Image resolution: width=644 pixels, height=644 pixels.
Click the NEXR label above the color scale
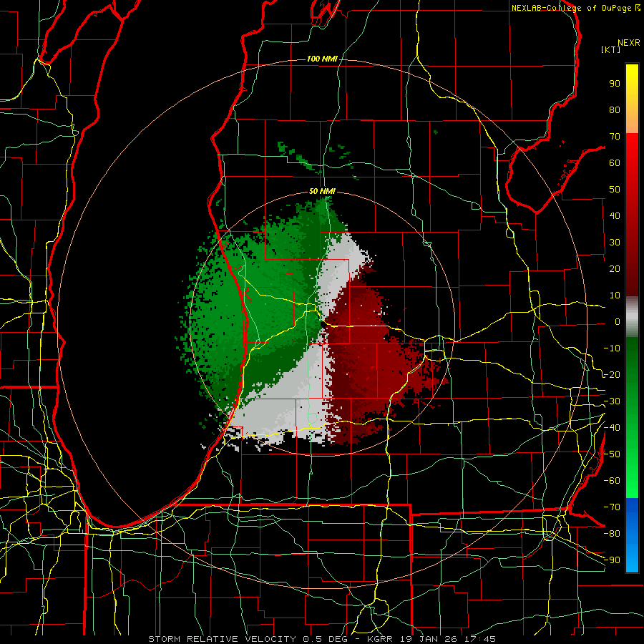(x=629, y=43)
